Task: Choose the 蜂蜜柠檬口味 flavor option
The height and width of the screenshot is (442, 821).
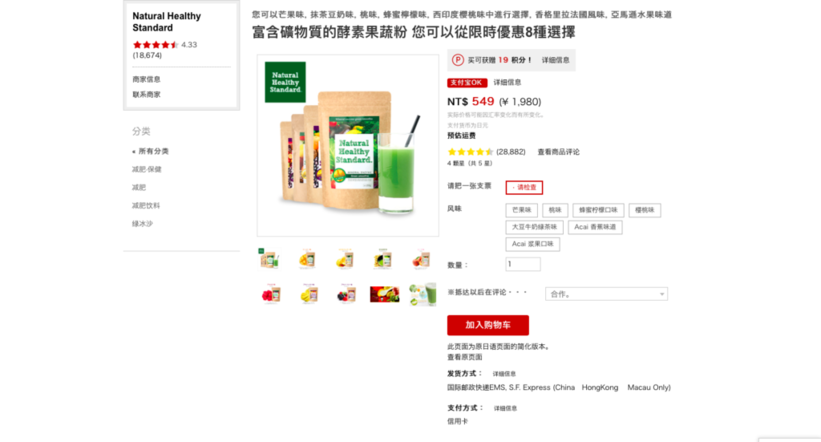Action: [598, 210]
